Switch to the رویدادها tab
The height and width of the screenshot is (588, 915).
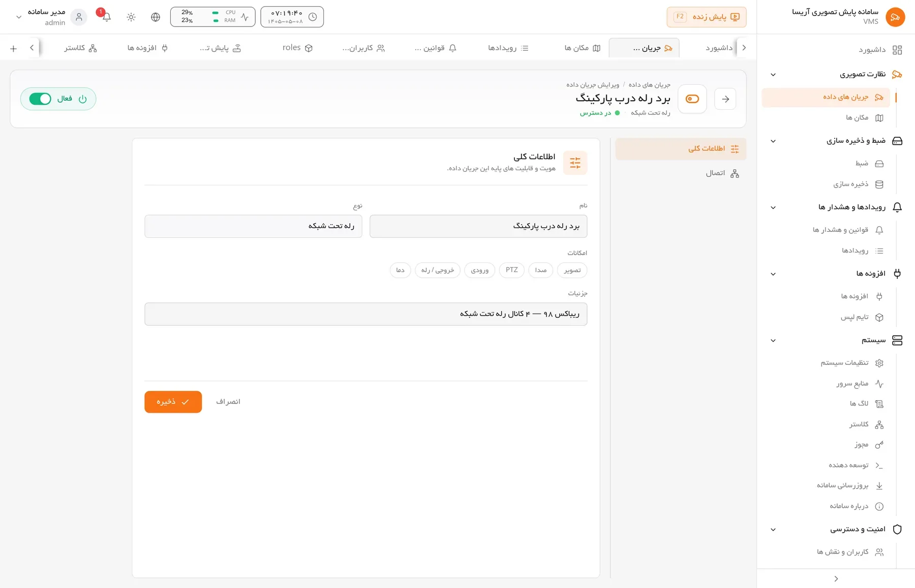pos(508,48)
